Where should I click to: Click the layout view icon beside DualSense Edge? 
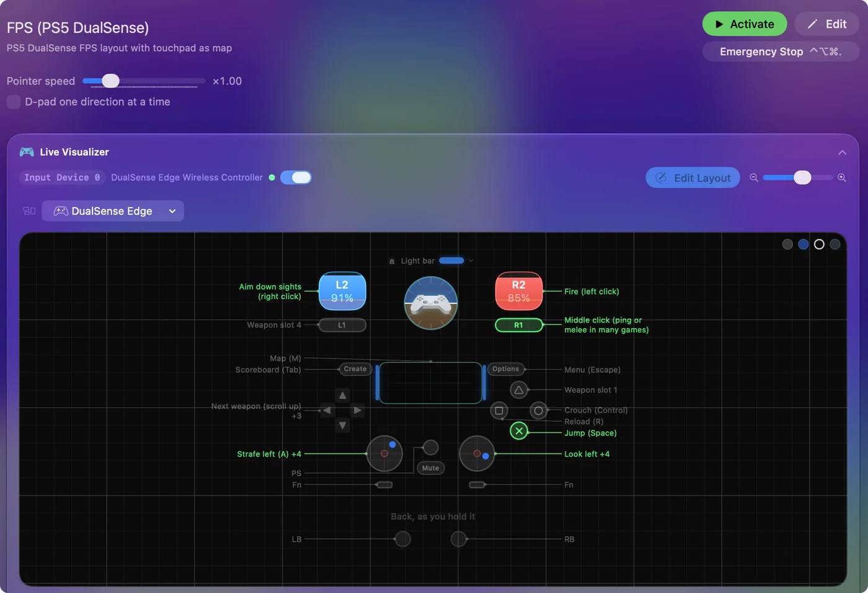tap(29, 211)
